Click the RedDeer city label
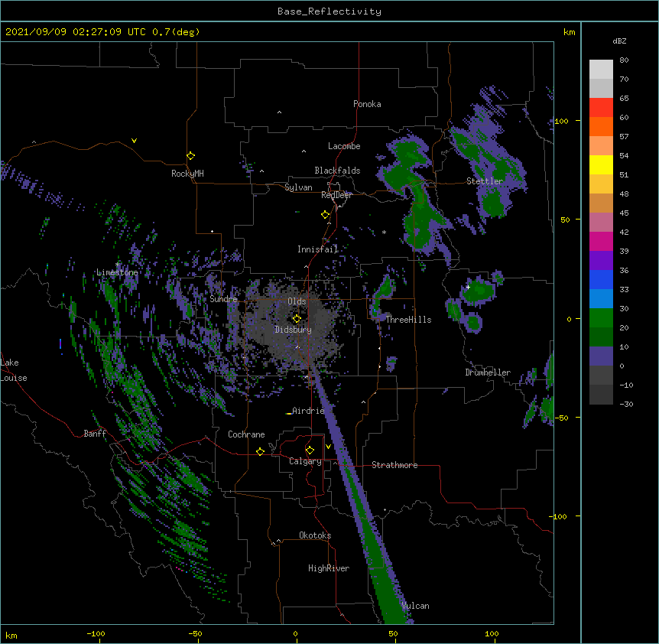 click(x=336, y=195)
